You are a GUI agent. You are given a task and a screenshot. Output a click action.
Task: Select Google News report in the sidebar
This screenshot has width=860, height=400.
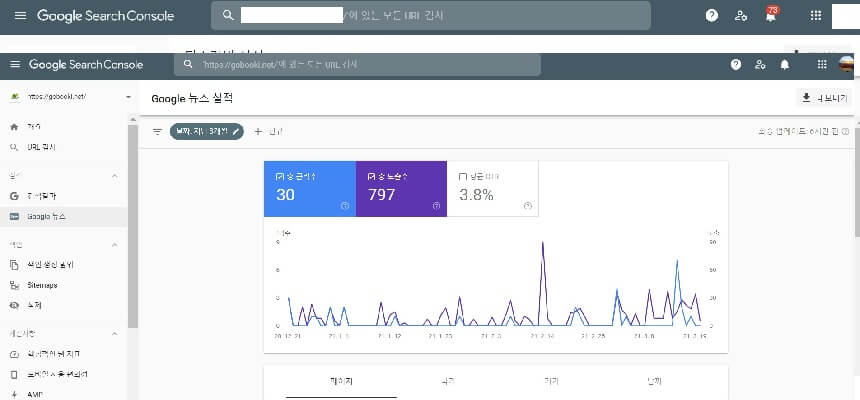pyautogui.click(x=64, y=217)
